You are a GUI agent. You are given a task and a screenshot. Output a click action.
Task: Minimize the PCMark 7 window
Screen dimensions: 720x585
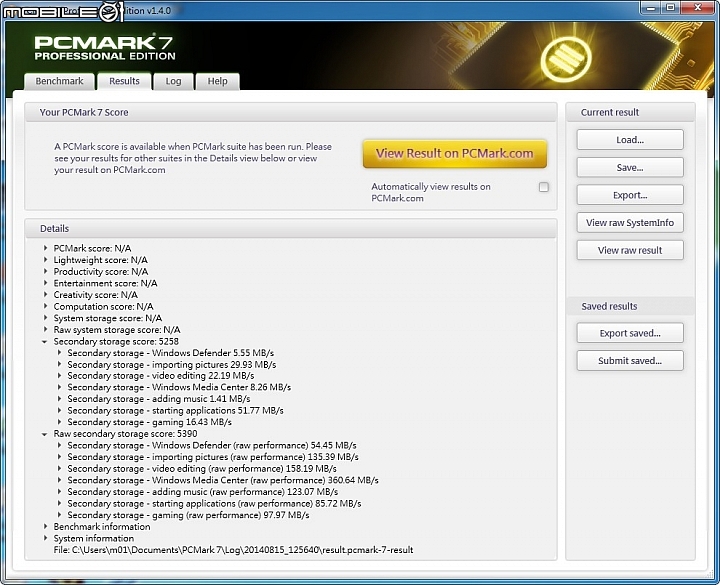[651, 8]
